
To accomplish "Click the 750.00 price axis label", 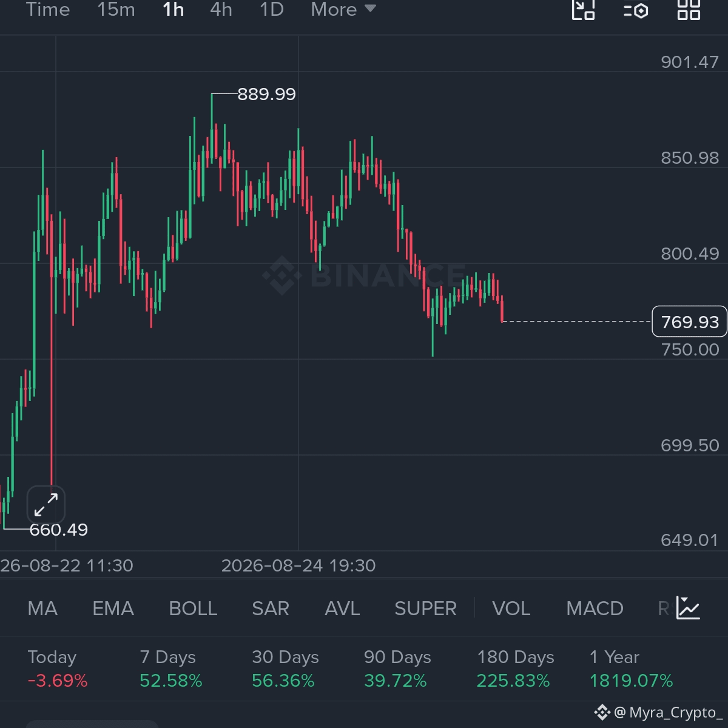I will (690, 349).
